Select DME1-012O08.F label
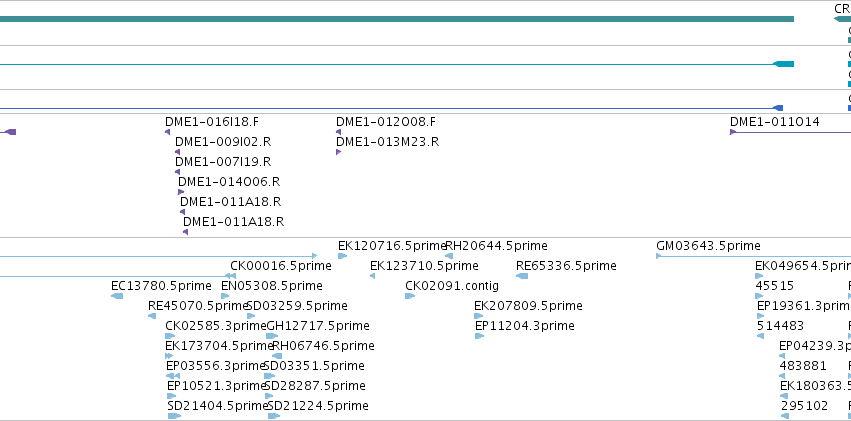This screenshot has width=851, height=421. click(x=386, y=122)
